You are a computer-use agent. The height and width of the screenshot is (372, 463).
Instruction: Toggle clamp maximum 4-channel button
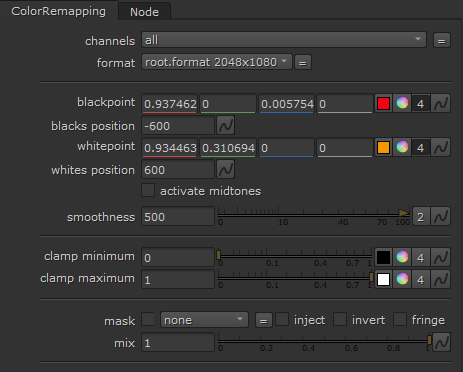421,280
